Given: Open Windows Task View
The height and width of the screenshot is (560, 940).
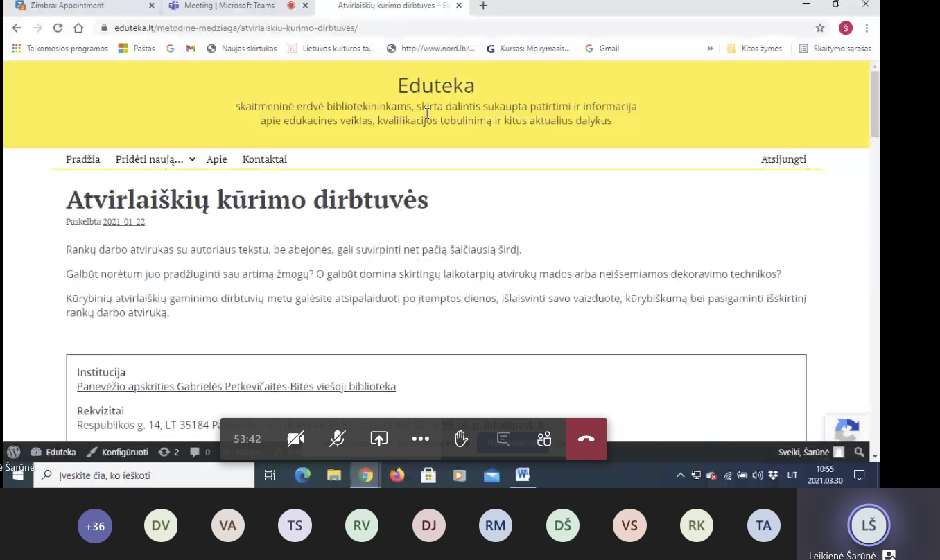Looking at the screenshot, I should pos(270,475).
